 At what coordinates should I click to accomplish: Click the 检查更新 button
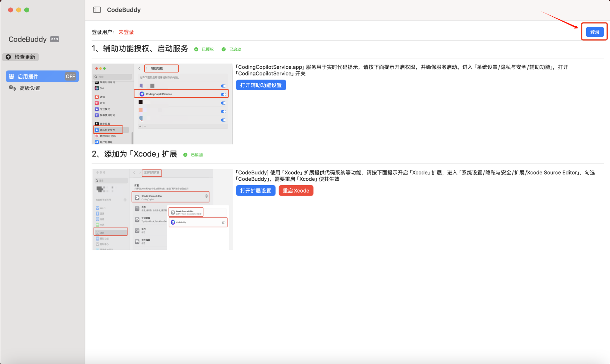coord(21,57)
